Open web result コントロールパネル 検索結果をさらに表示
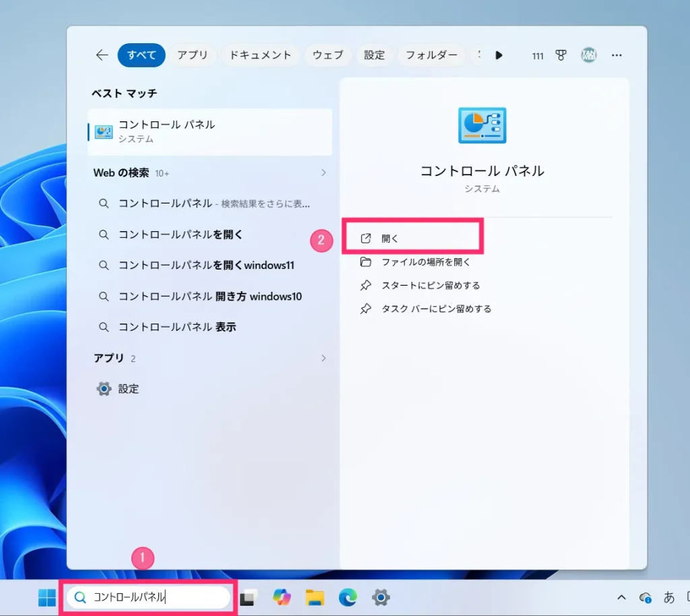690x616 pixels. pos(210,204)
